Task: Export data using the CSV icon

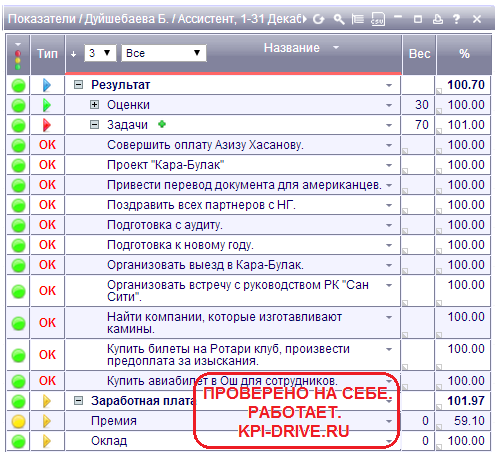Action: point(378,19)
